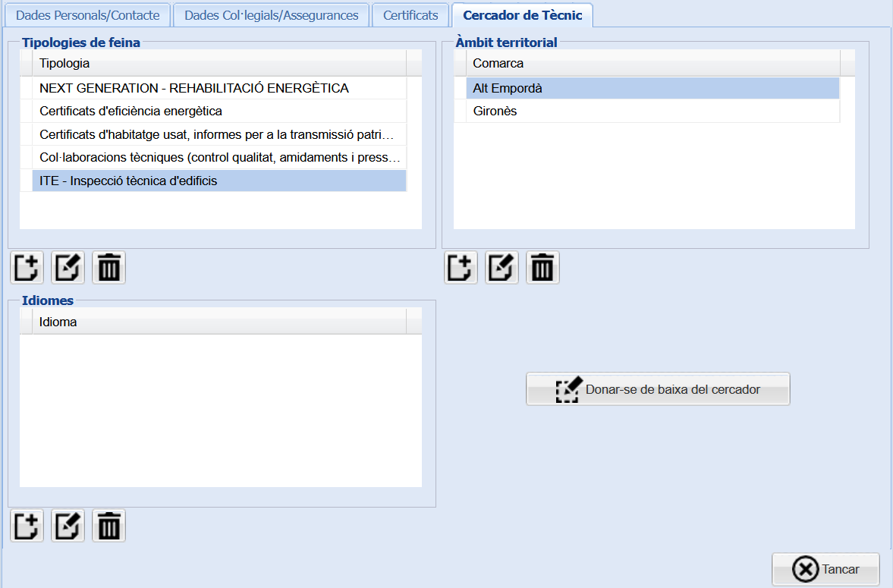This screenshot has width=893, height=588.
Task: Delete the selected Tipologies de feina entry
Action: point(108,267)
